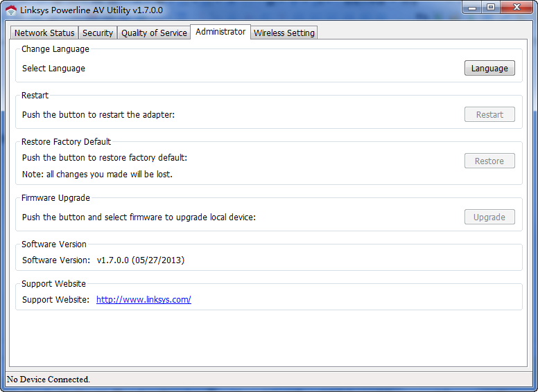The height and width of the screenshot is (392, 538).
Task: Click the window title 'Linksys Powerline AV Utility v1.7.0.0'
Action: 92,10
